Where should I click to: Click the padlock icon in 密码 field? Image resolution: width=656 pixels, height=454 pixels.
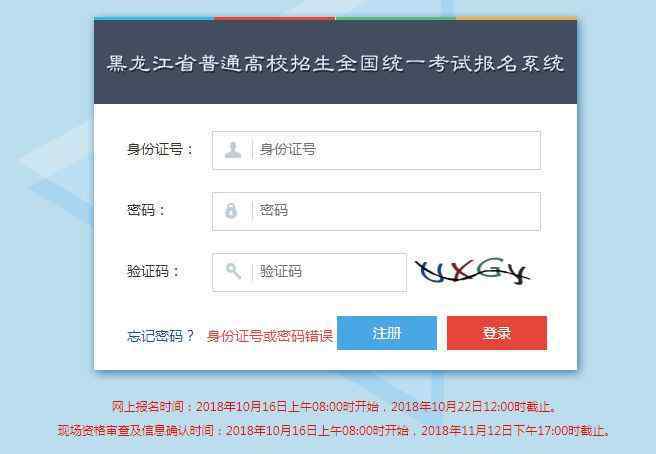coord(231,210)
